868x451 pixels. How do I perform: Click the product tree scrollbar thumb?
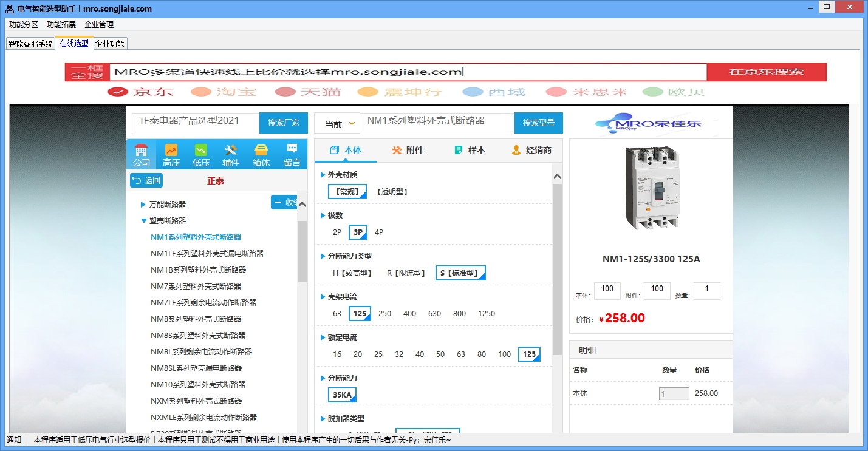302,251
